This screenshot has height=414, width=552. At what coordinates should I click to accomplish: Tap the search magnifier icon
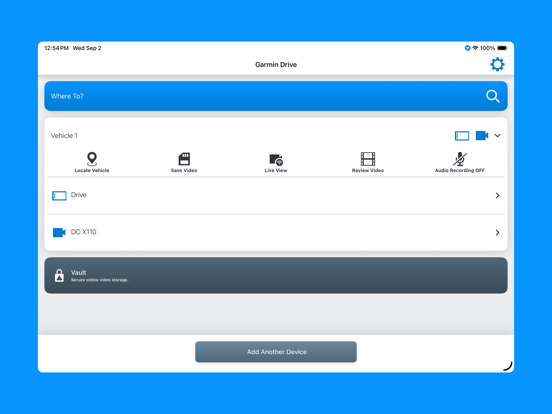493,96
